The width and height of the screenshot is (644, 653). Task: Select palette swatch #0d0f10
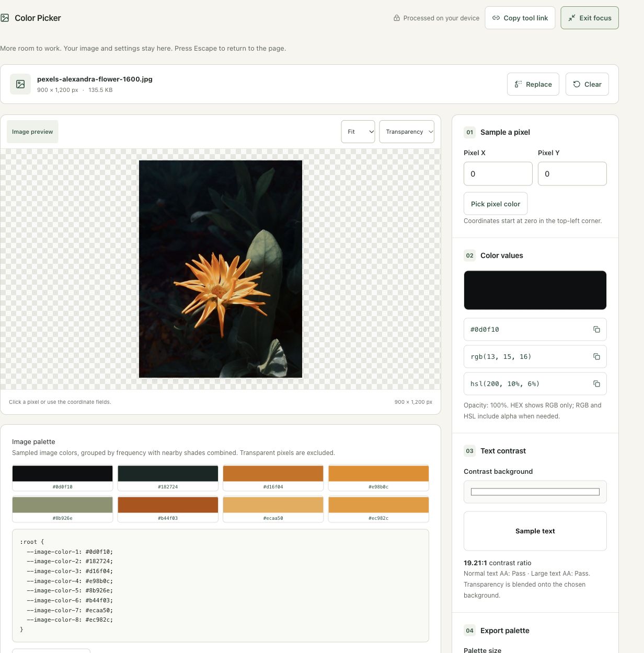pyautogui.click(x=63, y=477)
